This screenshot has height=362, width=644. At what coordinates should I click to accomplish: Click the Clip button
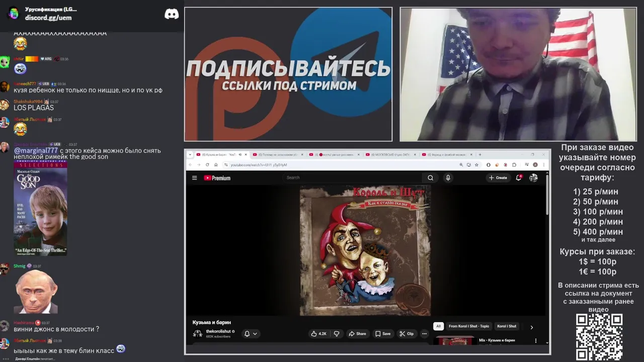(x=407, y=333)
